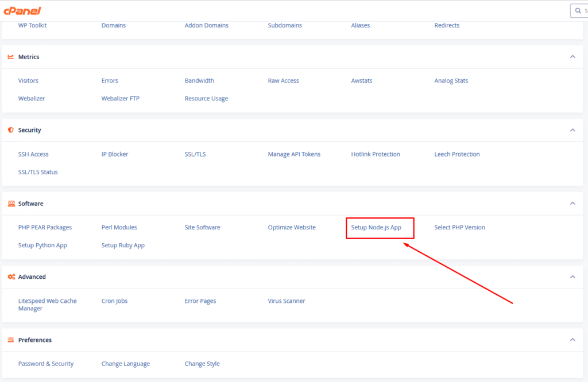
Task: Open Setup Node.js App
Action: pyautogui.click(x=376, y=227)
